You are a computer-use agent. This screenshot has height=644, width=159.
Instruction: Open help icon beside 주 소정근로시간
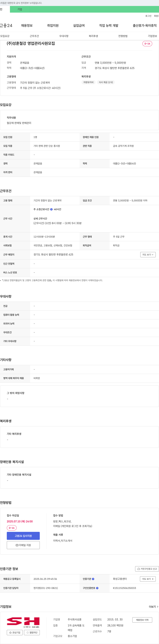pyautogui.click(x=51, y=209)
